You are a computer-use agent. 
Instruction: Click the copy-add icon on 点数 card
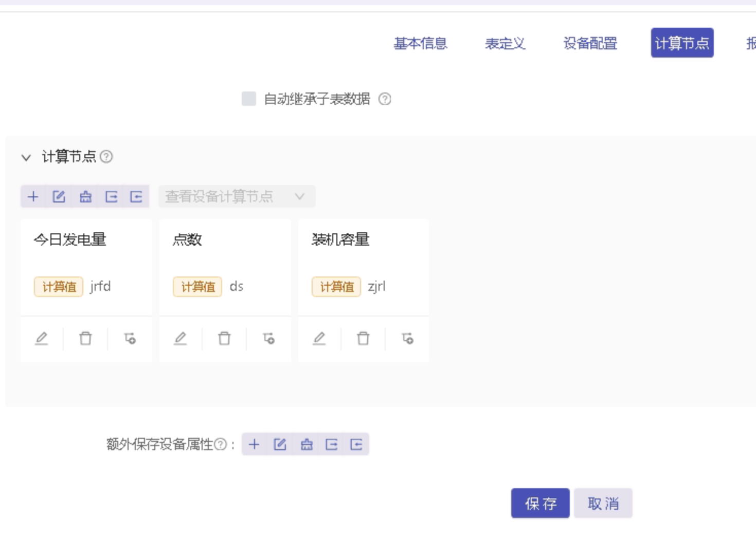coord(268,339)
